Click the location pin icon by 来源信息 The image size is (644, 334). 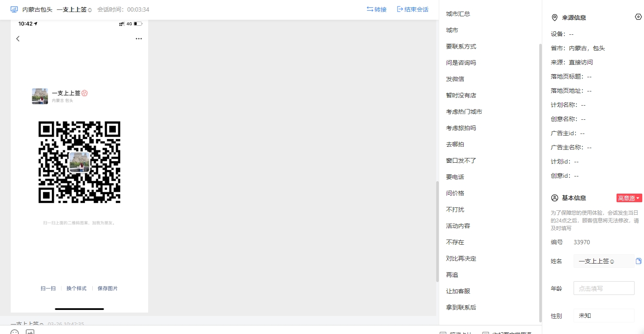click(554, 18)
